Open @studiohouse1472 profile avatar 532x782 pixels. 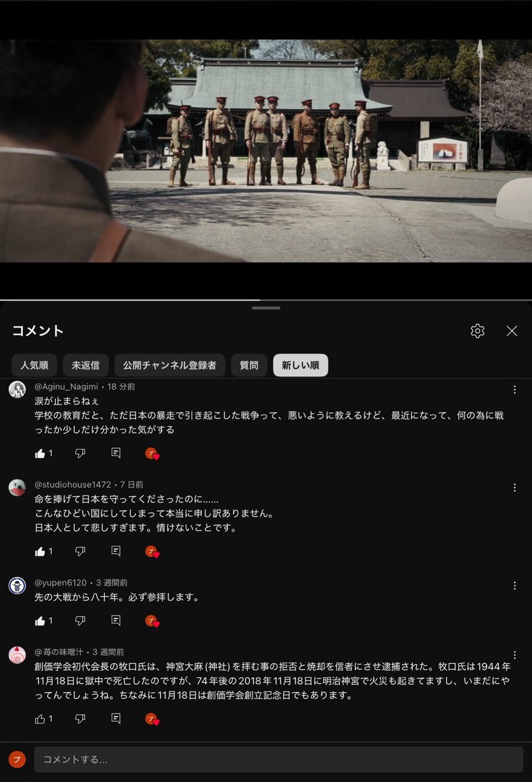point(17,487)
